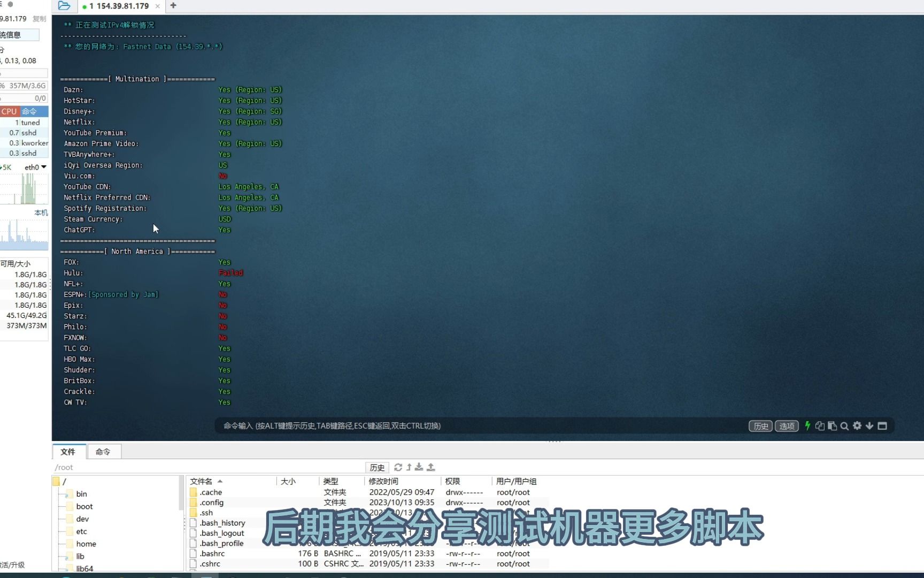Viewport: 924px width, 578px height.
Task: Click the 激活/升级 activate upgrade link
Action: (x=12, y=565)
